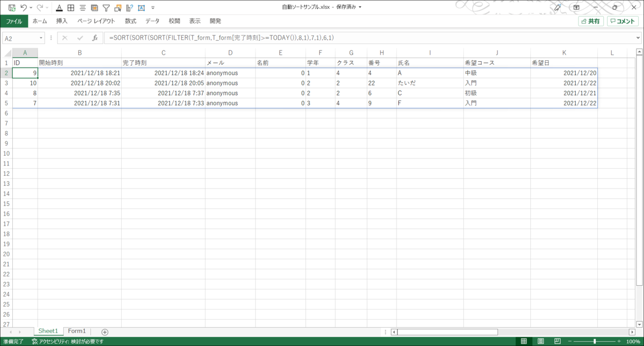Click the zoom slider handle

pyautogui.click(x=594, y=341)
